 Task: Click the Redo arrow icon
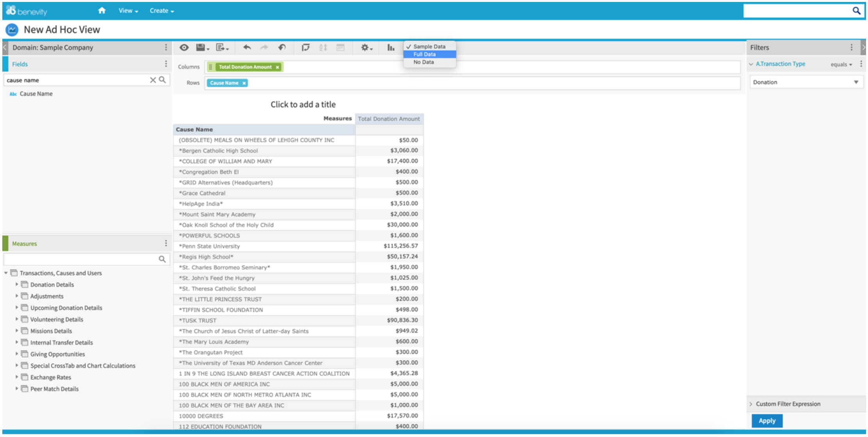(264, 48)
